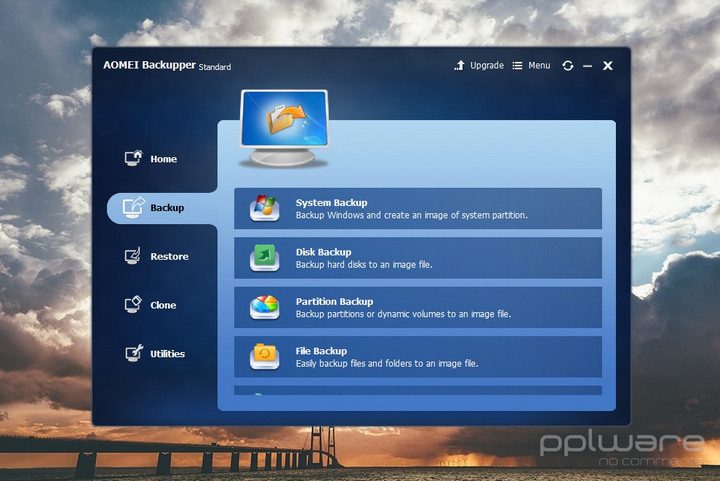Click the Clone disk icon
The width and height of the screenshot is (720, 481).
click(x=133, y=305)
